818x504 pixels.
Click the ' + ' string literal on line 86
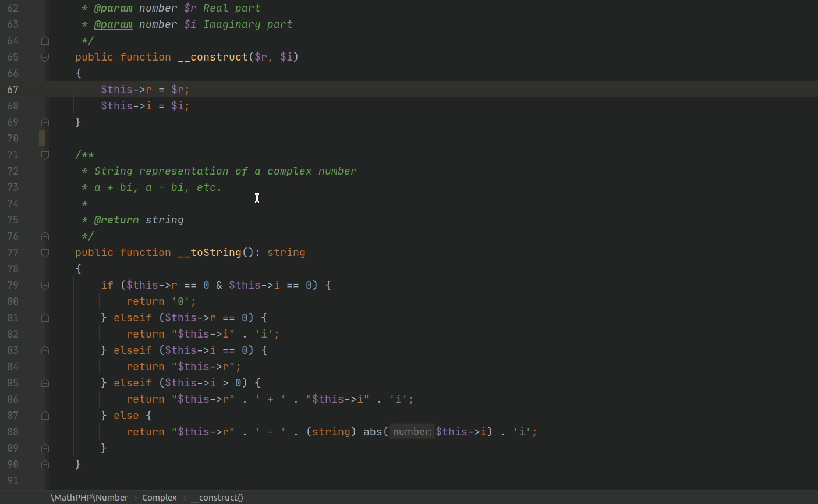tap(271, 399)
